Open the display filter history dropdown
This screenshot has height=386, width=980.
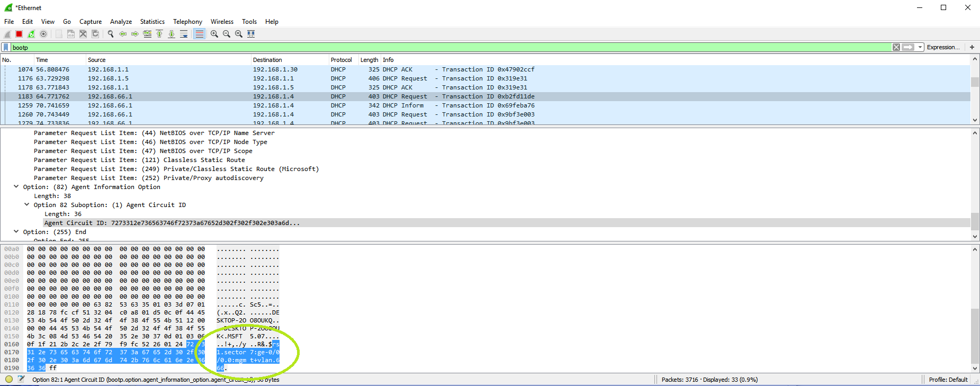(x=920, y=47)
